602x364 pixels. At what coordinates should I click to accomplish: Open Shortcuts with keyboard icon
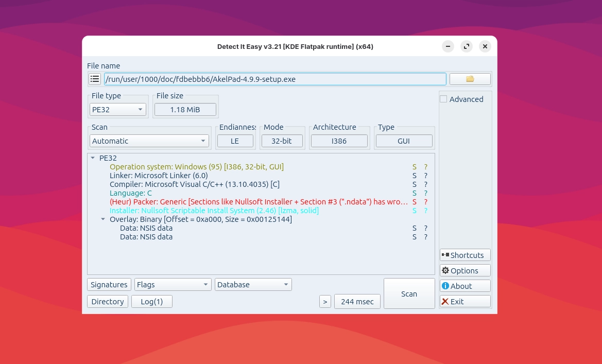465,255
